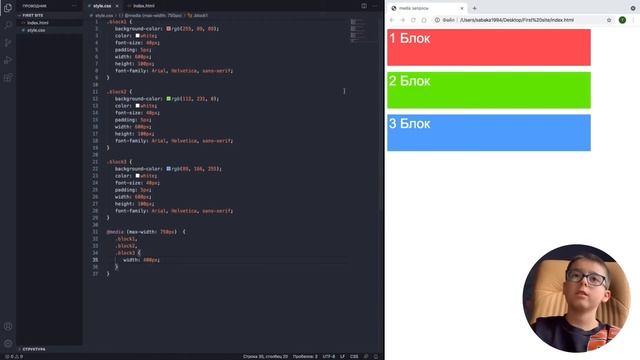640x360 pixels.
Task: Select the media queries browser tab
Action: click(427, 8)
